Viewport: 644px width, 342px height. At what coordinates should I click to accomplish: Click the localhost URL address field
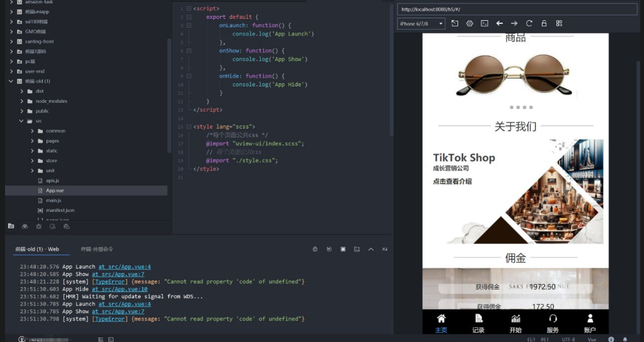click(517, 9)
